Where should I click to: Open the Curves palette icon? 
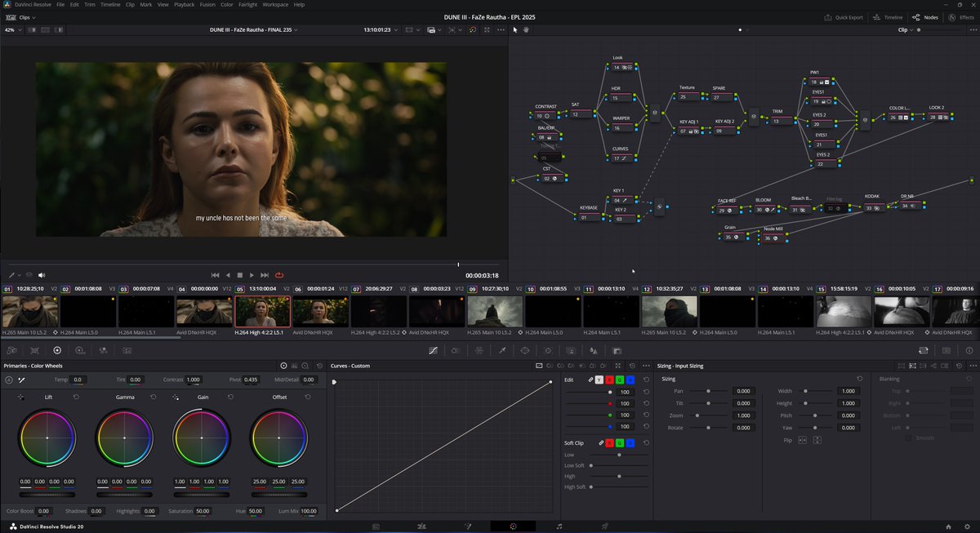pyautogui.click(x=433, y=350)
